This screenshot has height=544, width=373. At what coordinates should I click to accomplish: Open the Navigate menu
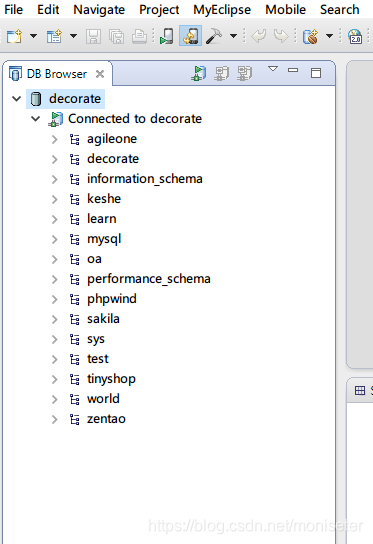[99, 10]
